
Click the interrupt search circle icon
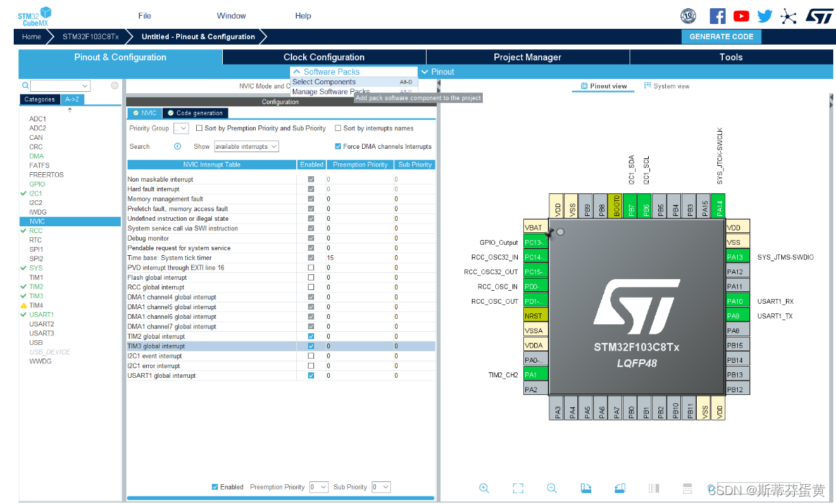(x=178, y=146)
